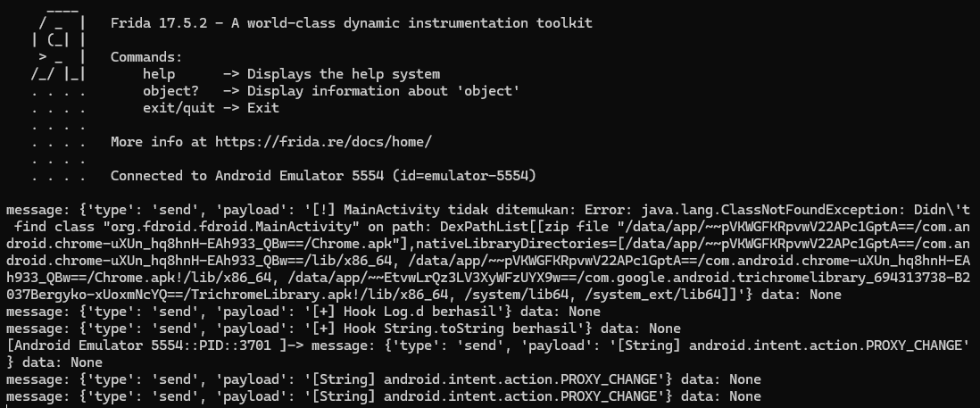Click the "exit/quit" command name
This screenshot has width=980, height=408.
point(179,108)
